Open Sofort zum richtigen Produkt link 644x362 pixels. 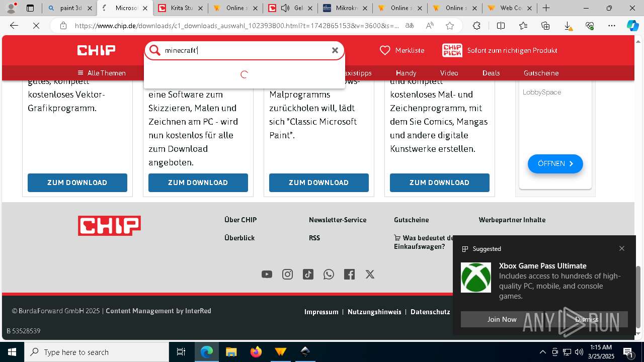(512, 50)
